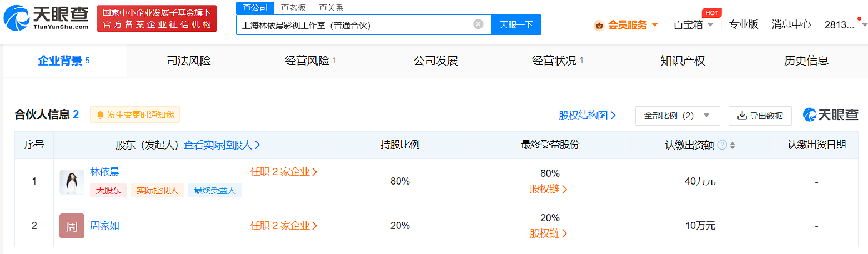Screen dimensions: 868x254
Task: Sort by 认缴出资额 with the sort arrows
Action: tap(732, 145)
